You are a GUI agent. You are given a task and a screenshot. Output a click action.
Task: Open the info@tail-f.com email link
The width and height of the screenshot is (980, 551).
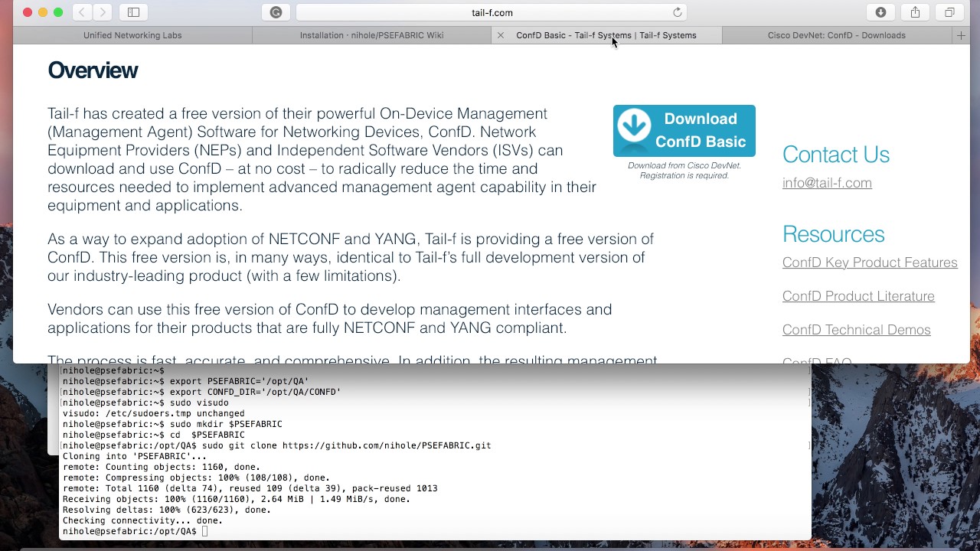[x=827, y=183]
